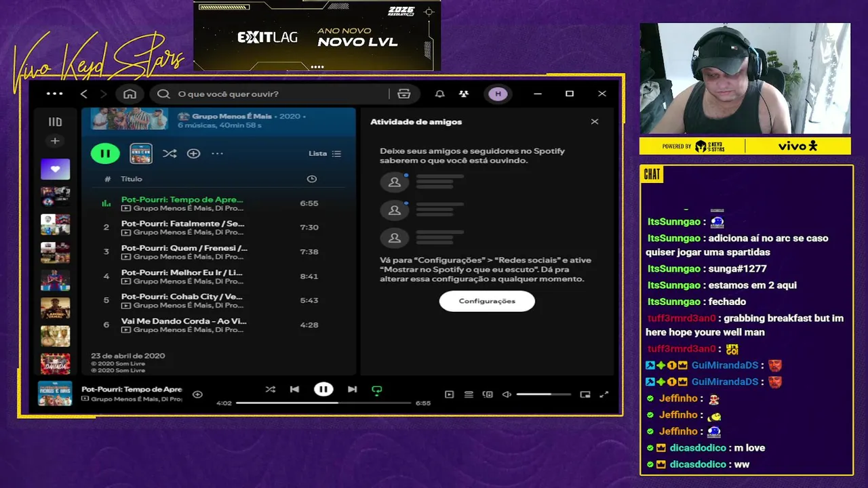Open the profile avatar 'H' menu
This screenshot has height=488, width=868.
(498, 94)
